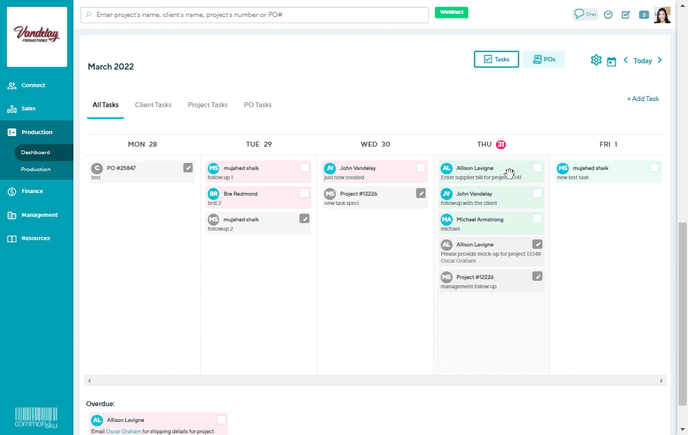Mark mujahed shaik 'follow up 1' task complete
This screenshot has height=435, width=688.
(x=304, y=168)
